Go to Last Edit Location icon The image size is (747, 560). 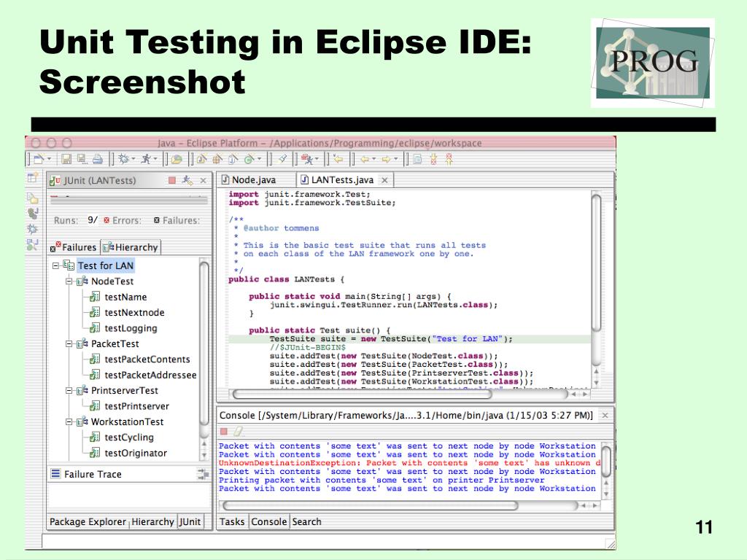(x=338, y=159)
